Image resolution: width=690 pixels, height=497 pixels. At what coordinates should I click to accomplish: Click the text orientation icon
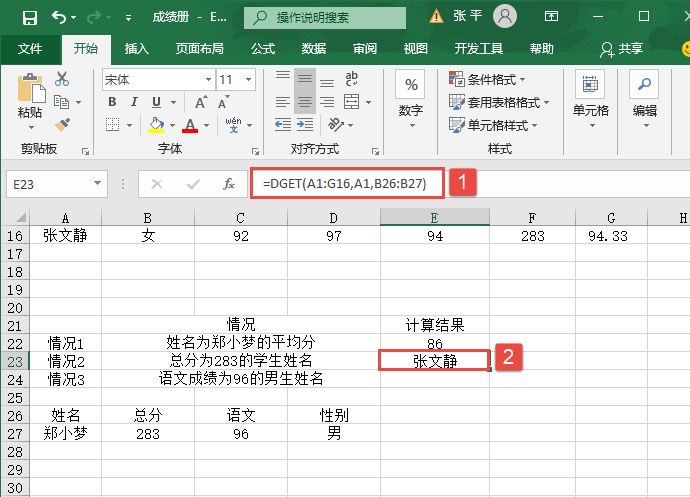(336, 125)
